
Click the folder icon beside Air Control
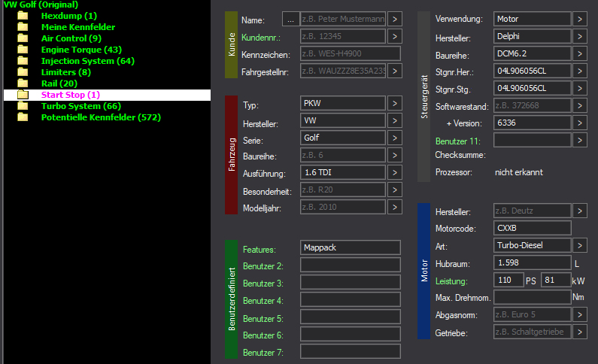point(23,38)
